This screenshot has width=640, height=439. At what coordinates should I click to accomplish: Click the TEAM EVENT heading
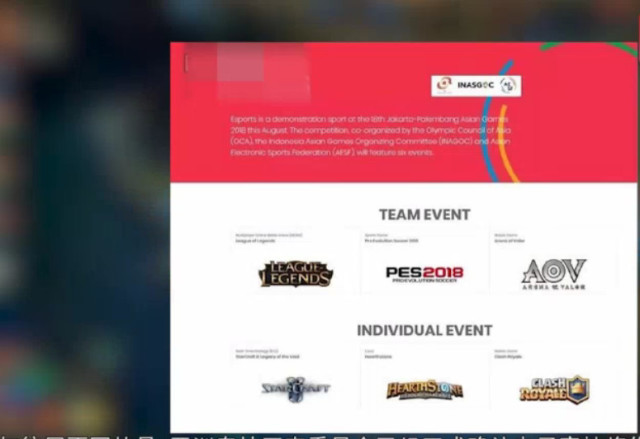coord(424,215)
